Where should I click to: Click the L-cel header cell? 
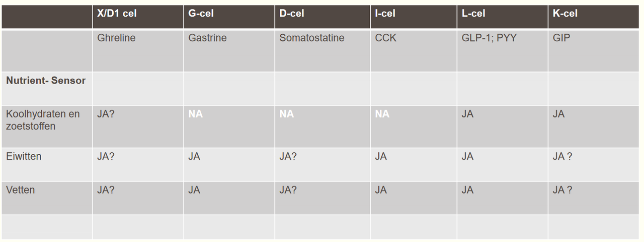coord(474,14)
